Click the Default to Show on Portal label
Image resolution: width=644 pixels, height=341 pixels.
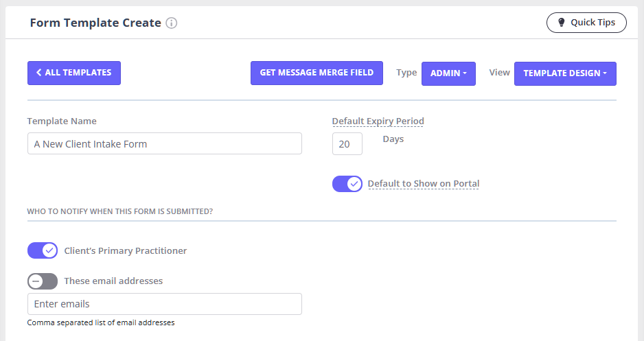point(424,184)
